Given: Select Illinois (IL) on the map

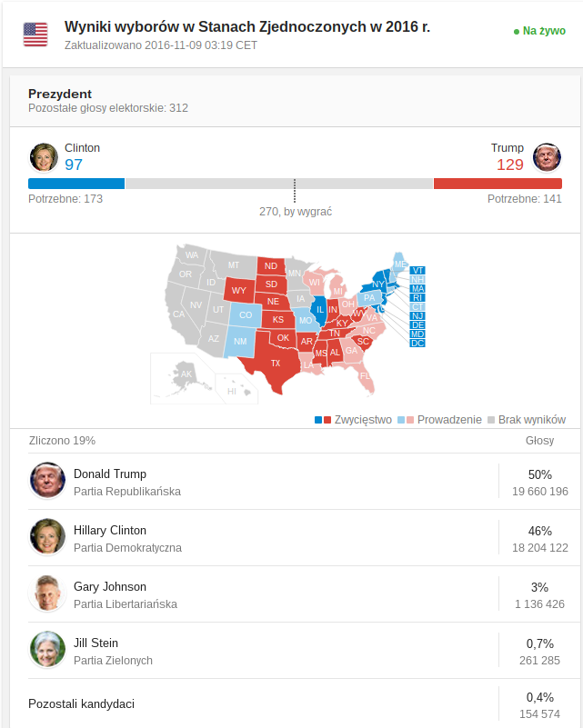Looking at the screenshot, I should coord(319,310).
